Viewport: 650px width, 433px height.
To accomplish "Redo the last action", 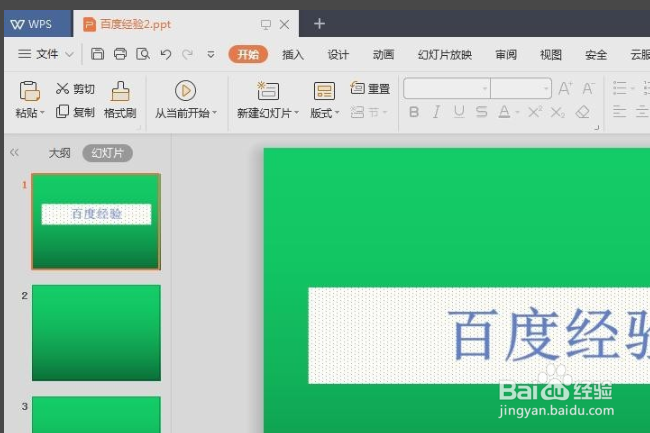I will [188, 54].
